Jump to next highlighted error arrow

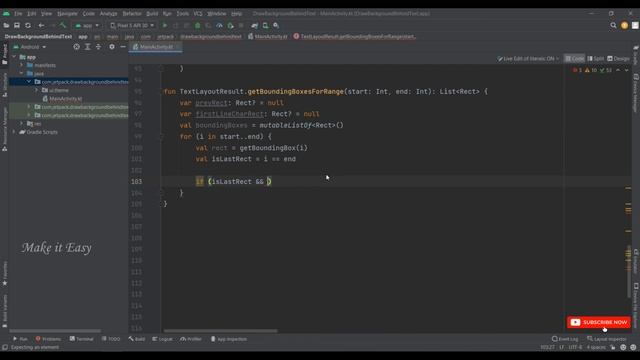click(627, 70)
